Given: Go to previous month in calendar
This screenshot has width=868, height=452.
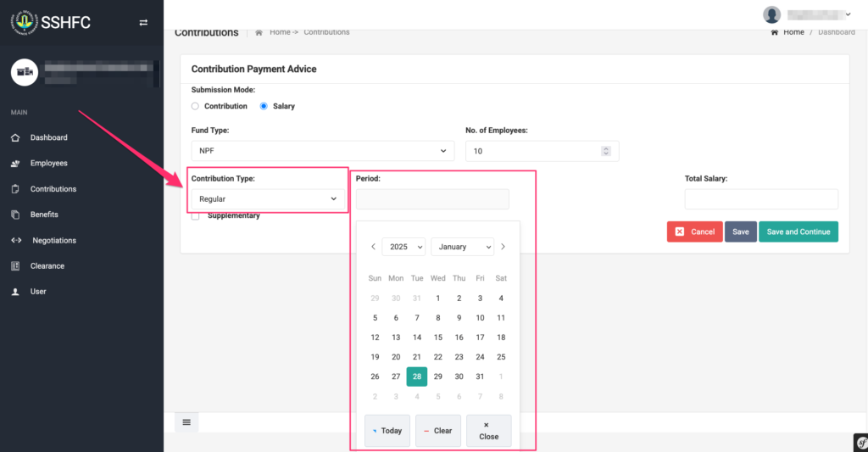Looking at the screenshot, I should 373,247.
